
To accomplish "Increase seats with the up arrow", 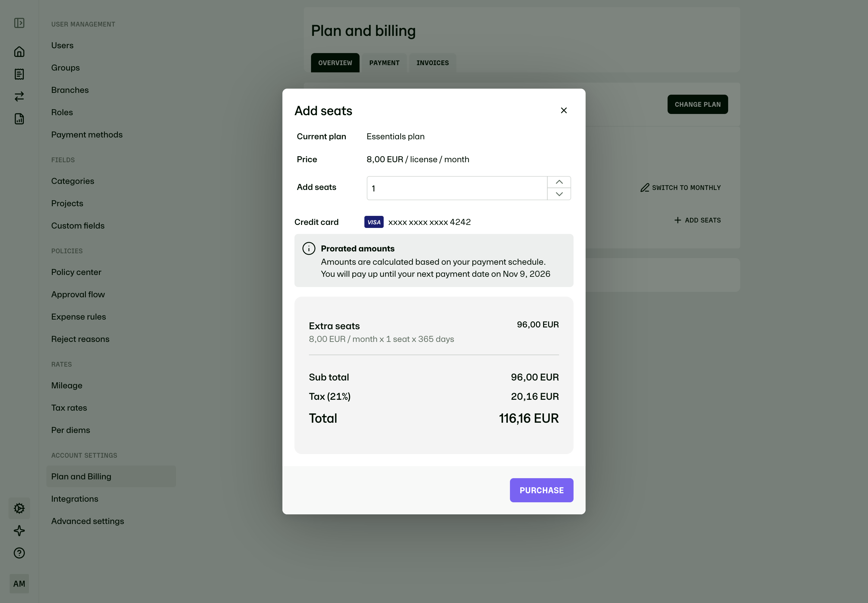I will pyautogui.click(x=559, y=182).
